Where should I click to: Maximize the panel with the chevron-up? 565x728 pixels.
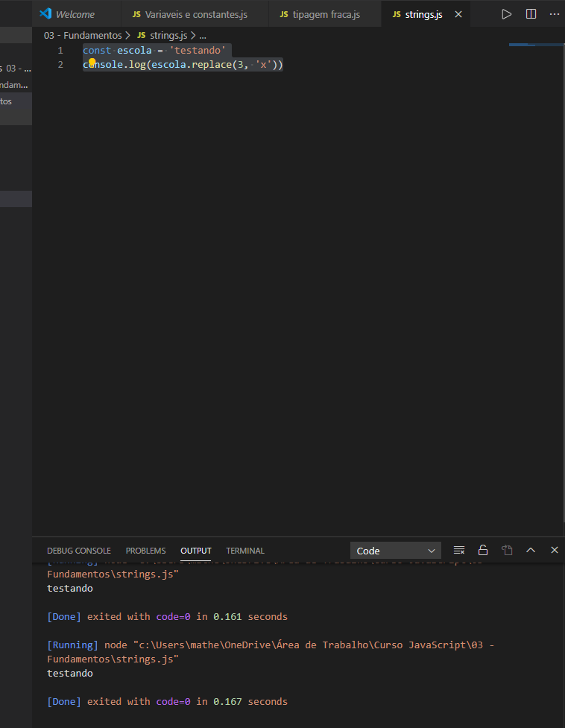531,551
